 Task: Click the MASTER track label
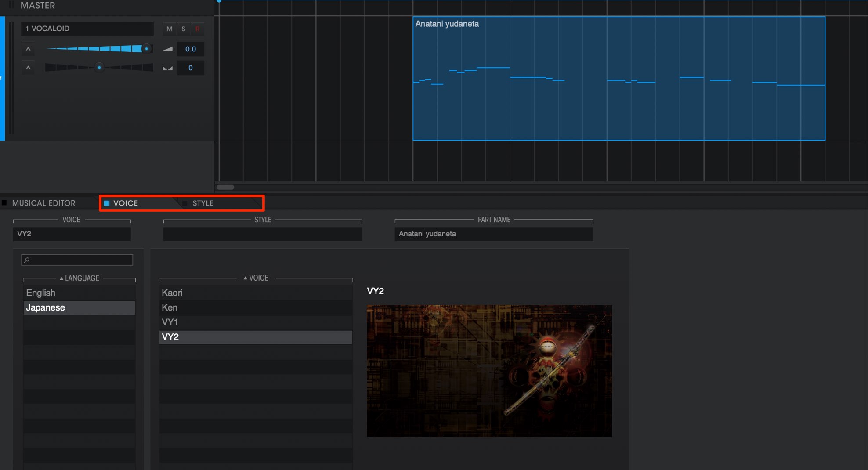click(x=38, y=6)
